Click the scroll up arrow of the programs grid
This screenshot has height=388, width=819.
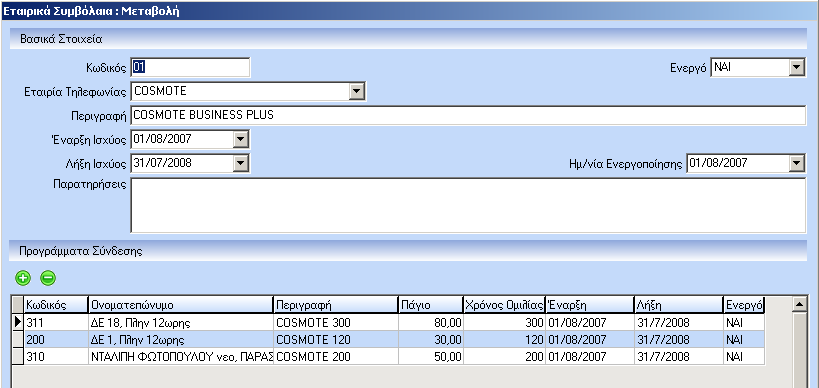[799, 304]
